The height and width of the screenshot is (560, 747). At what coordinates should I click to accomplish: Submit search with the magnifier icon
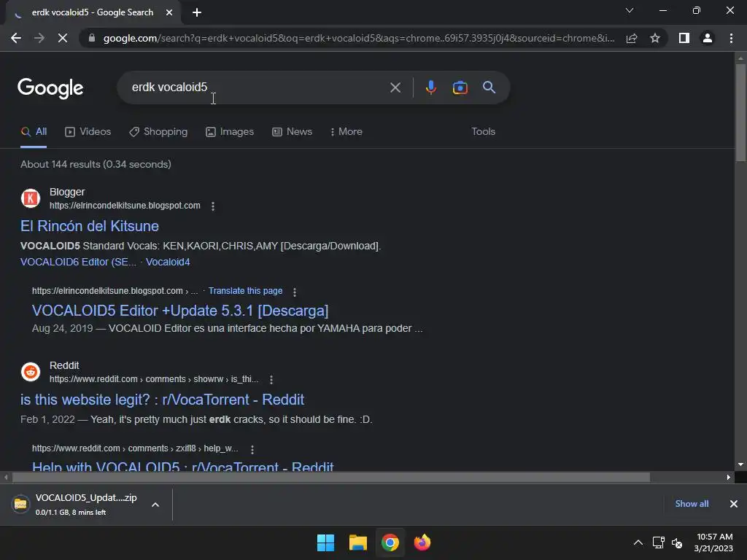pyautogui.click(x=489, y=87)
